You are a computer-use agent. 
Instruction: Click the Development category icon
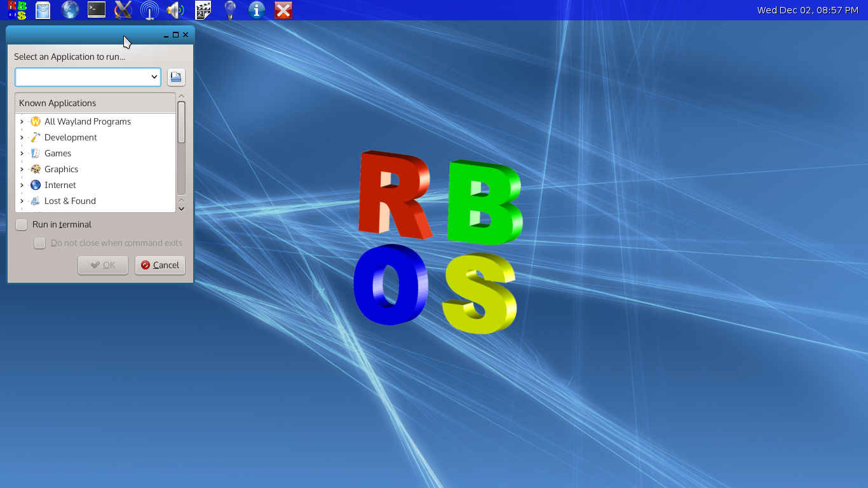point(36,137)
